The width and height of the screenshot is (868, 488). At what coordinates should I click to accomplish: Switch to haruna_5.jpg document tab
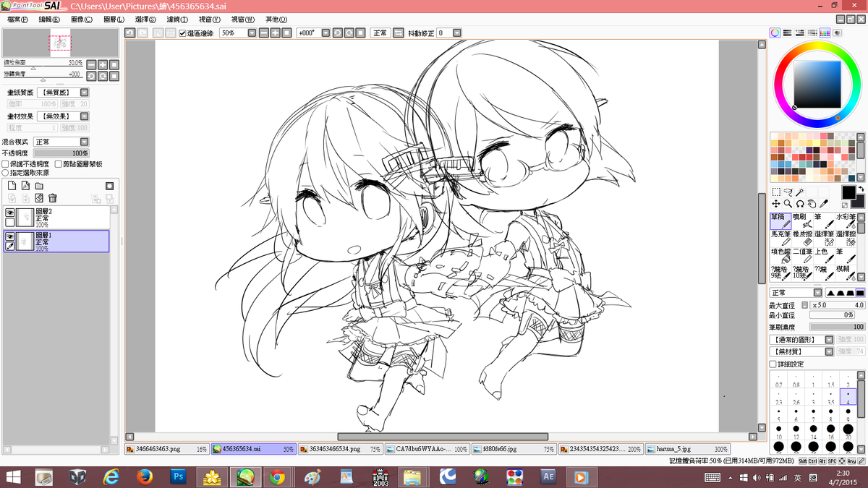pos(687,449)
